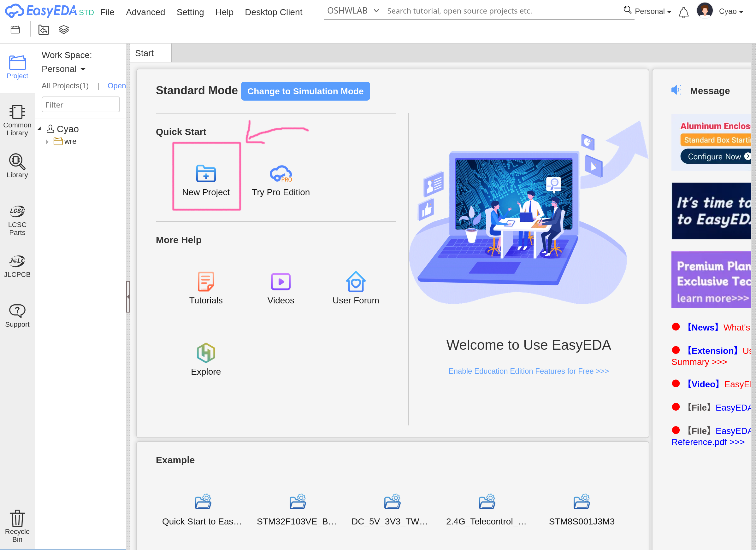Open DC_5V_3V3_TW example project
This screenshot has height=550, width=756.
tap(390, 510)
